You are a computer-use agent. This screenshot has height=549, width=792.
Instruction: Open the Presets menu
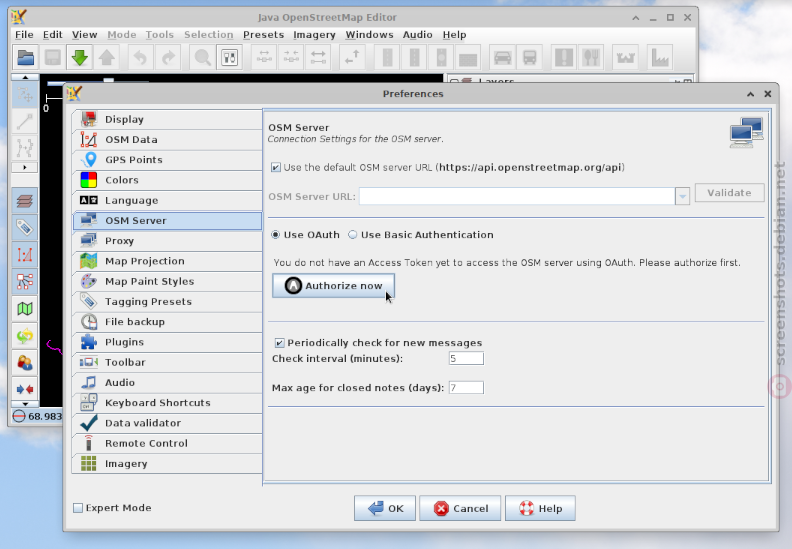pos(264,35)
